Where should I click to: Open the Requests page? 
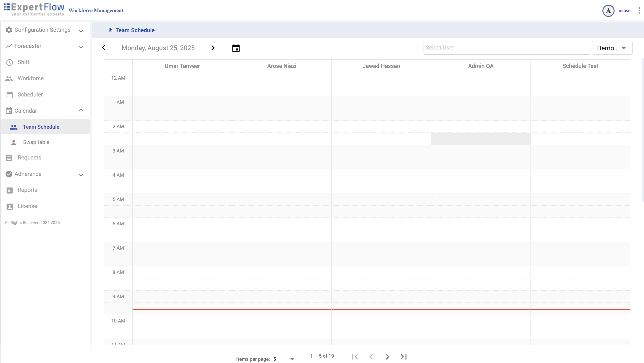29,158
